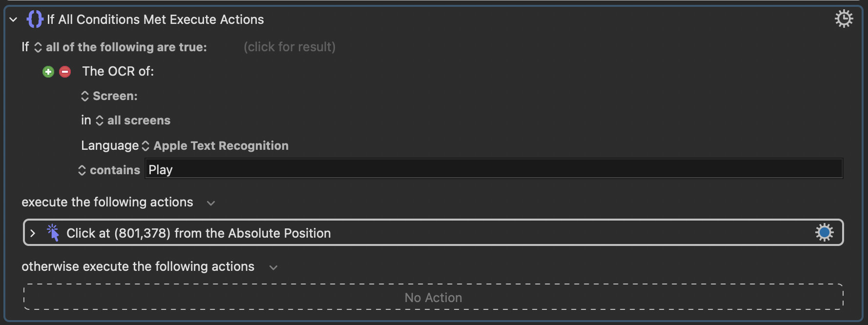Select the 'If All Conditions Met' action title
This screenshot has height=325, width=868.
pos(155,20)
